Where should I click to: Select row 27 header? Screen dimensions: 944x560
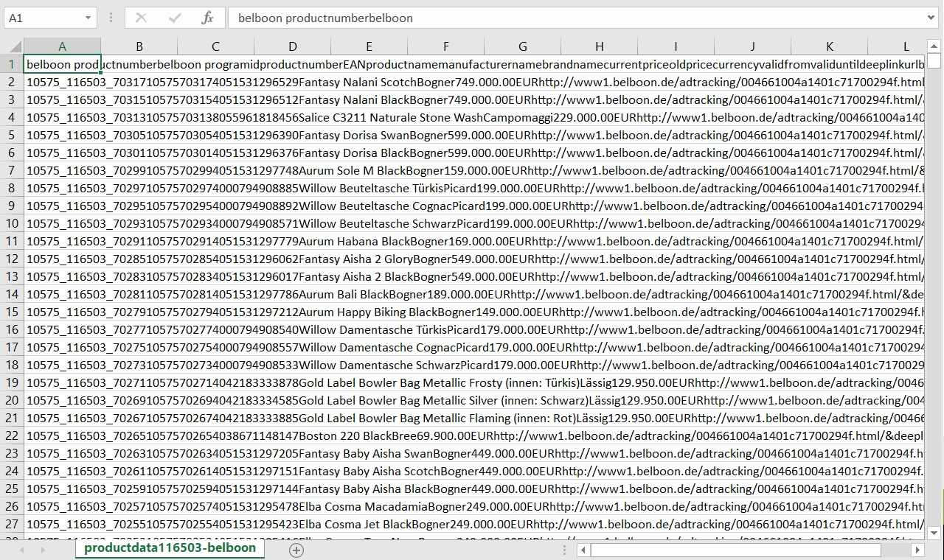click(12, 524)
